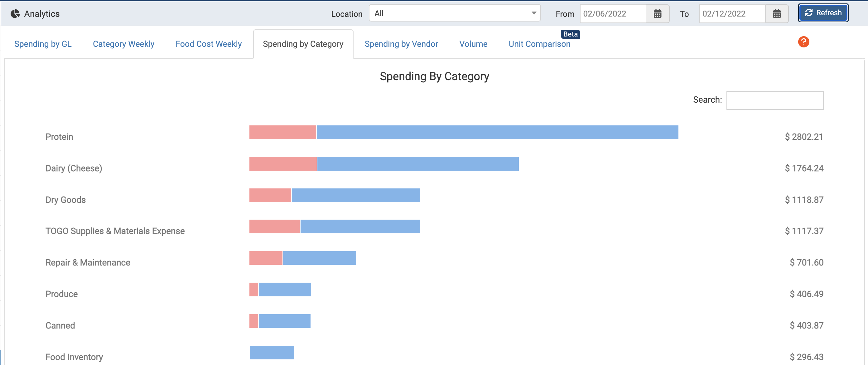This screenshot has height=365, width=868.
Task: Open the Food Cost Weekly tab
Action: pos(208,44)
